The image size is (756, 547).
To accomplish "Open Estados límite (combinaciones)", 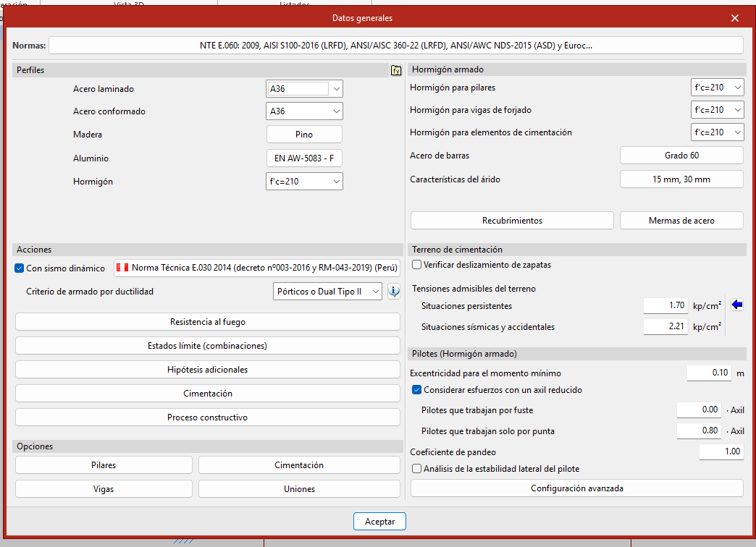I will pos(207,346).
